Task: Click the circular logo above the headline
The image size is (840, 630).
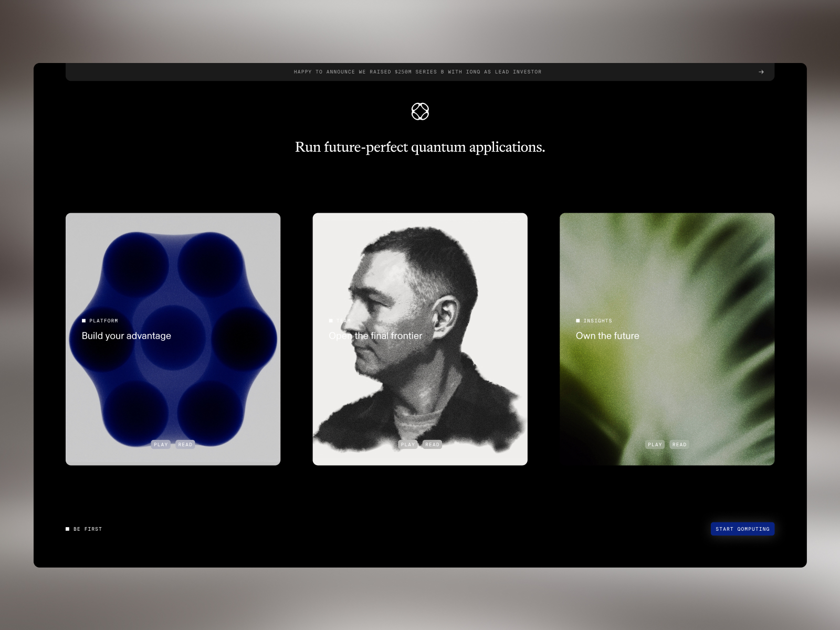Action: 420,111
